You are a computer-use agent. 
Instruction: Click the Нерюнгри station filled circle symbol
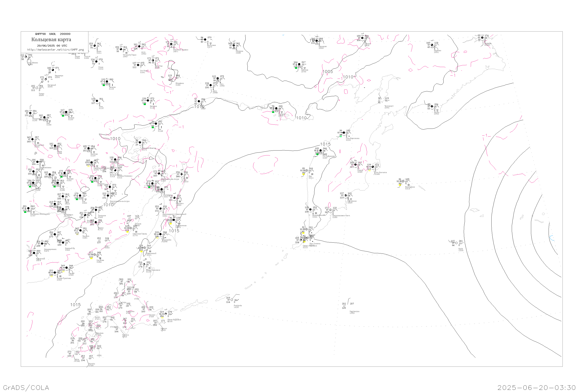(53, 70)
